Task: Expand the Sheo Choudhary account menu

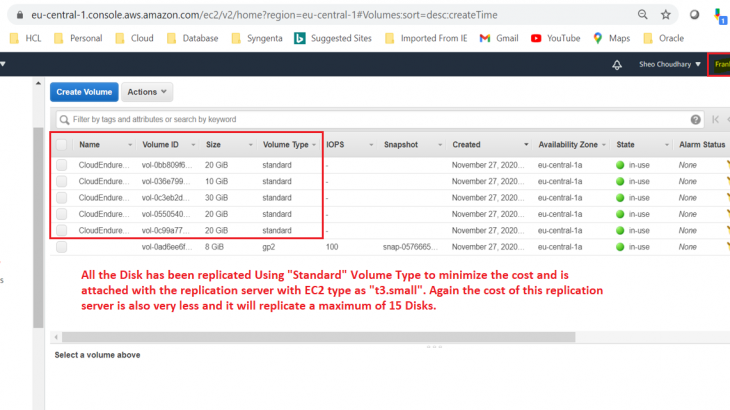Action: 670,65
